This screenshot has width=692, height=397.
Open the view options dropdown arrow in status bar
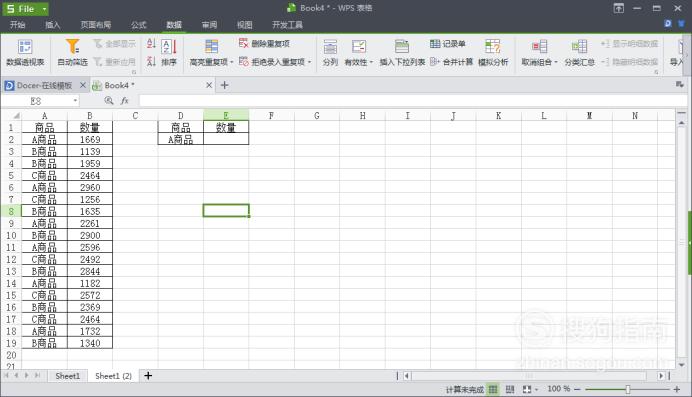tap(536, 389)
